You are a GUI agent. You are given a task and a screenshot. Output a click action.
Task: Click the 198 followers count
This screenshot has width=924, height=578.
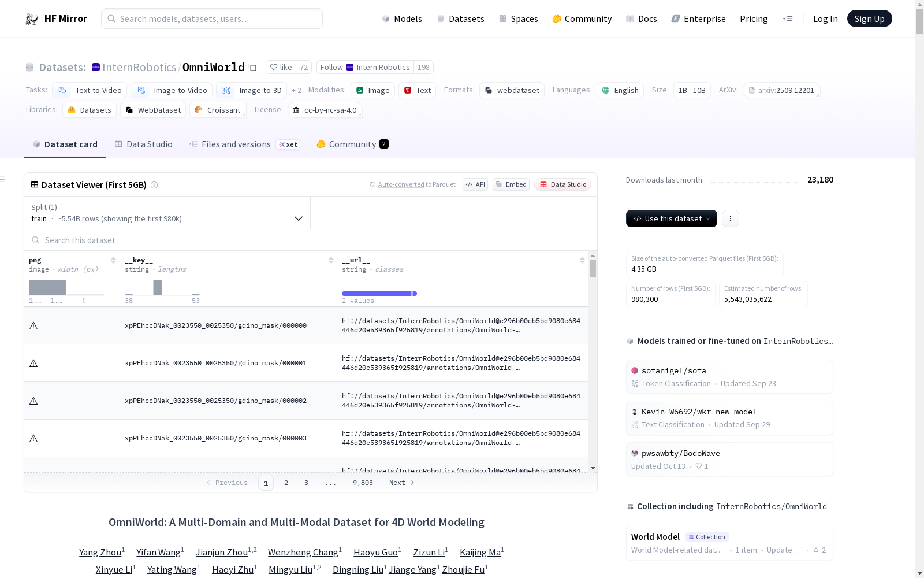(423, 67)
